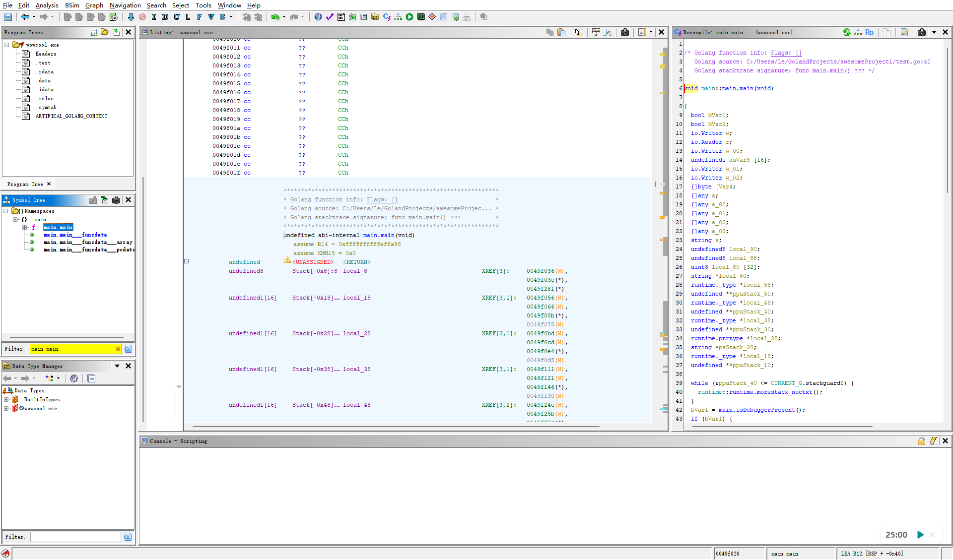Take a snapshot of the Listing view

(625, 32)
